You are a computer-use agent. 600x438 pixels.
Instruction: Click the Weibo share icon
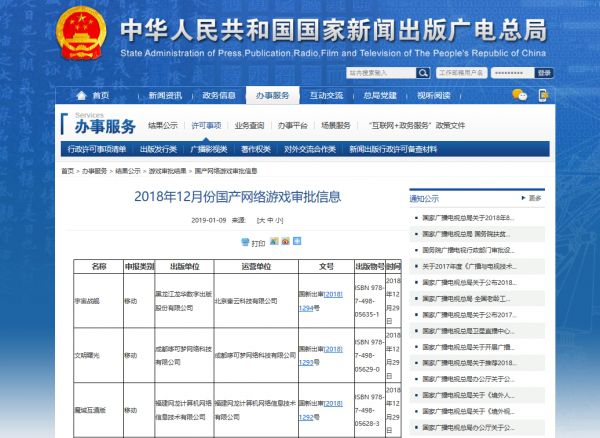click(x=286, y=242)
